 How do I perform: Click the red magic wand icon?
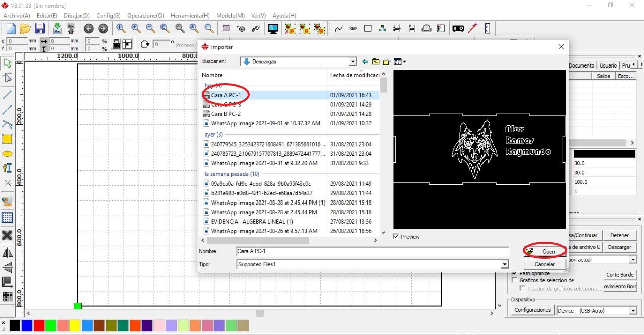point(472,29)
